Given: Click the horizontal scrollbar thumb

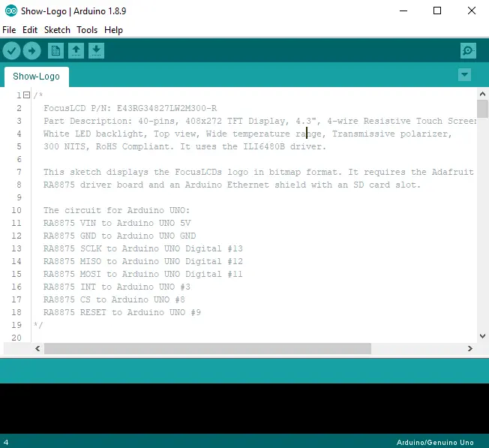Looking at the screenshot, I should point(207,349).
